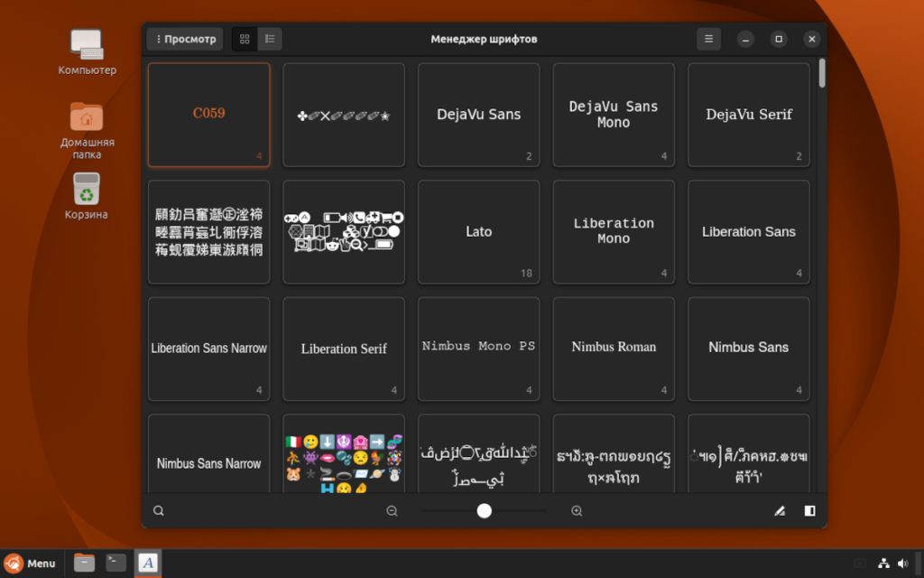Screen dimensions: 924x578
Task: Open the Menu button in the taskbar
Action: click(x=30, y=564)
